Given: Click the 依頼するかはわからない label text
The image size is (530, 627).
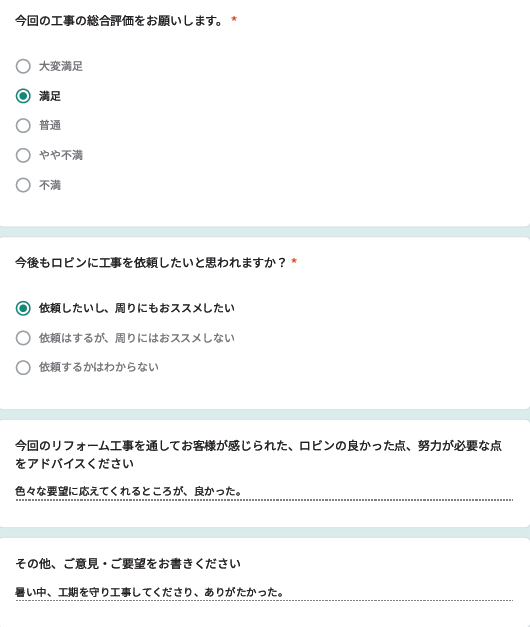Looking at the screenshot, I should point(99,367).
